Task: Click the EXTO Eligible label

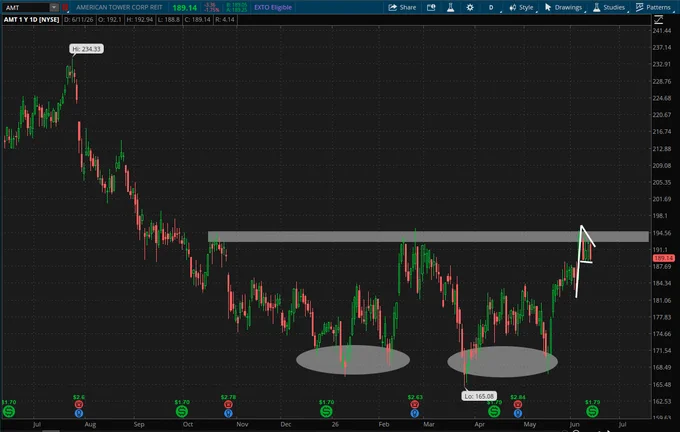Action: [273, 7]
